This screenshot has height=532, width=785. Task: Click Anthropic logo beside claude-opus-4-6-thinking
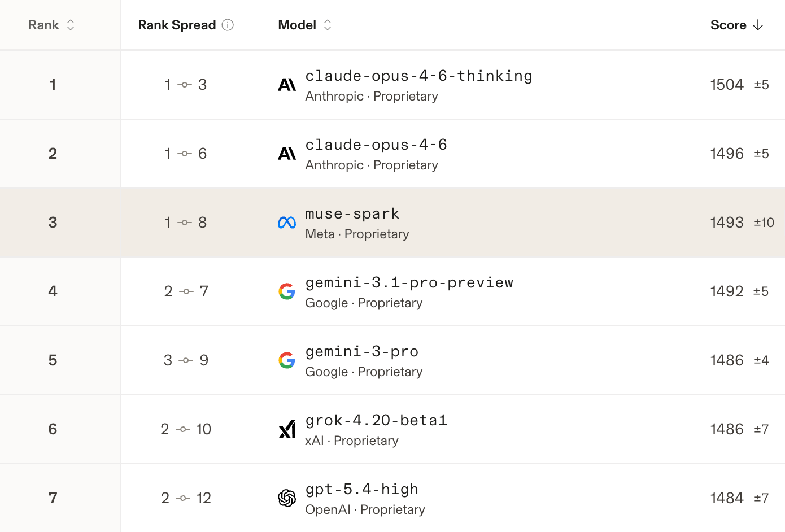click(x=287, y=85)
